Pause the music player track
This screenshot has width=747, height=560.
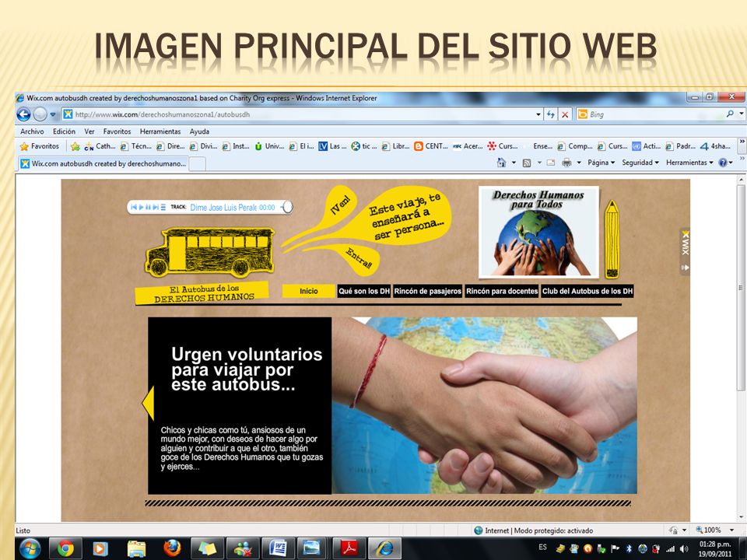point(148,207)
